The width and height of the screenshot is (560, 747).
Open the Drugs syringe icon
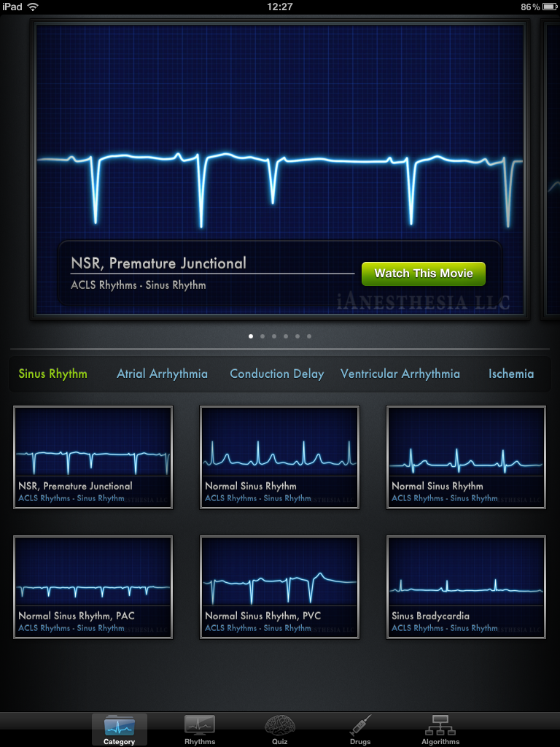(359, 725)
